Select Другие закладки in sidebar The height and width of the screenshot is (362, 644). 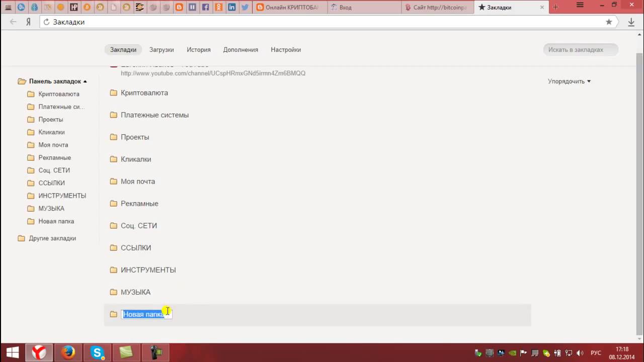click(x=52, y=238)
